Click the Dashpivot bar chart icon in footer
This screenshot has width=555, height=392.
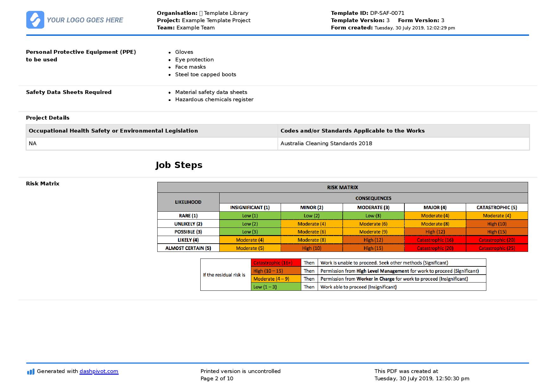31,372
